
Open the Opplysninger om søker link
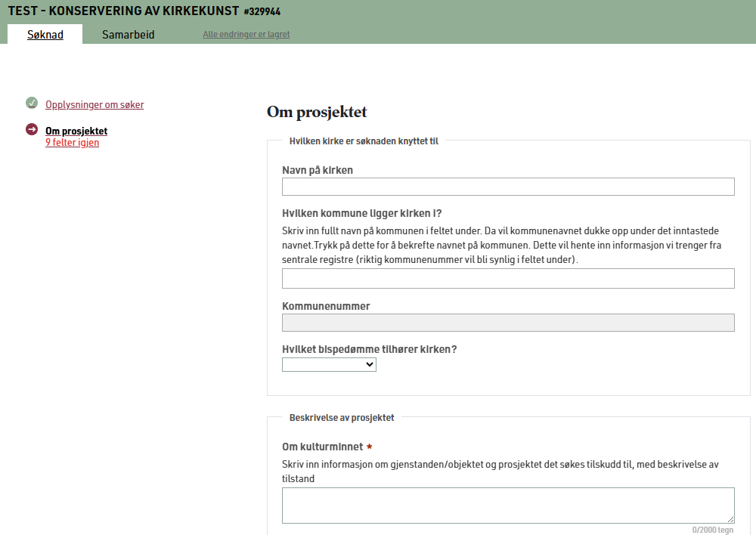click(94, 105)
